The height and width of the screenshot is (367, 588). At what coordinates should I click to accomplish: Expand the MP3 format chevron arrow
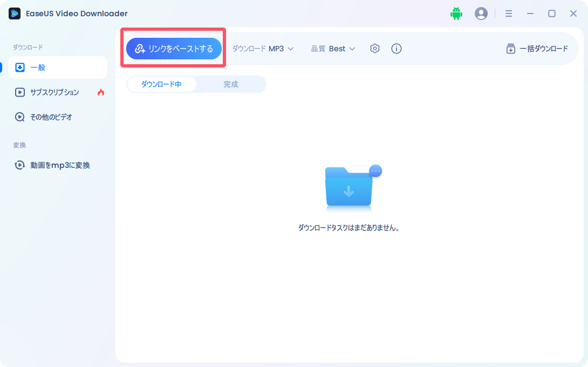(x=291, y=49)
